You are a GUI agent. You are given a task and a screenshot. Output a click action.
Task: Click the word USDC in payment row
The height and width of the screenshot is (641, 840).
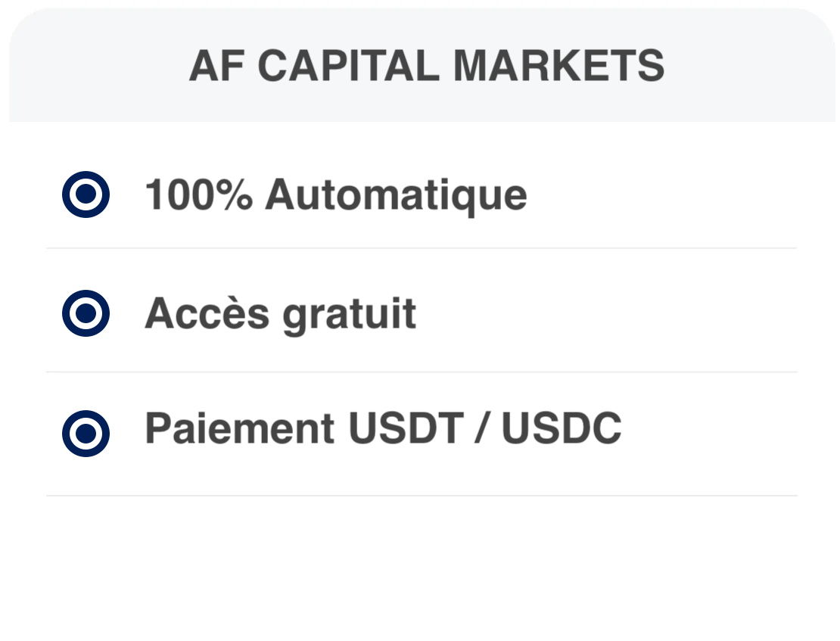tap(562, 429)
